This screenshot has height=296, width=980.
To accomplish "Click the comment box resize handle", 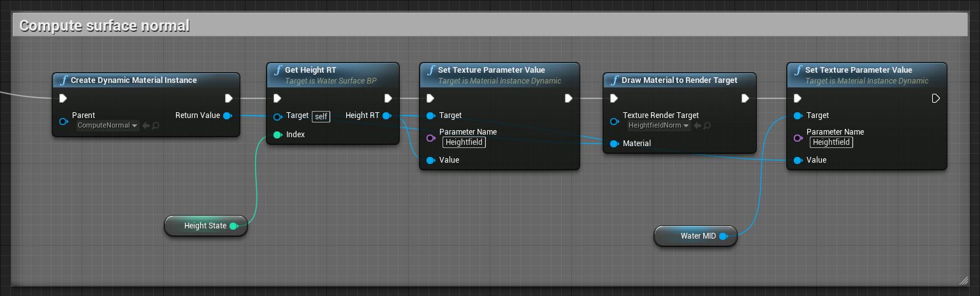I will (963, 280).
